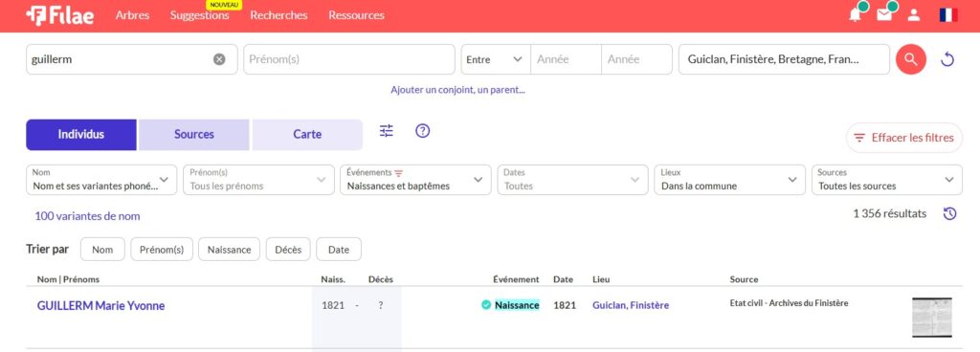
Task: Clear the guillerm name field
Action: [219, 59]
